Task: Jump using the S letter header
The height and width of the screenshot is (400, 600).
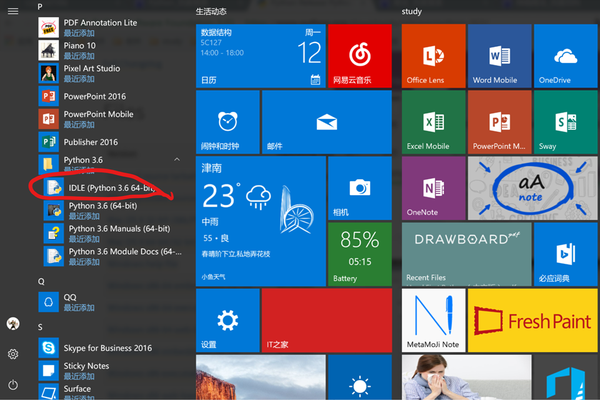Action: [40, 327]
